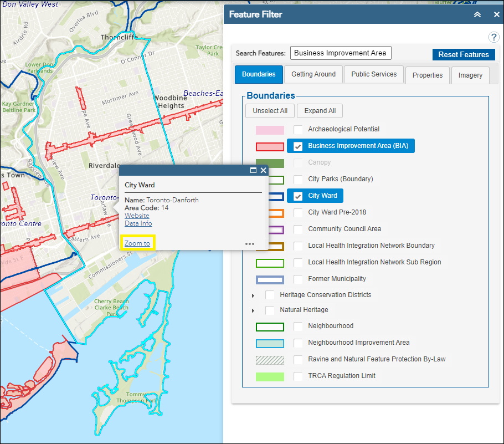This screenshot has width=504, height=444.
Task: Collapse the Feature Filter panel
Action: [x=477, y=15]
